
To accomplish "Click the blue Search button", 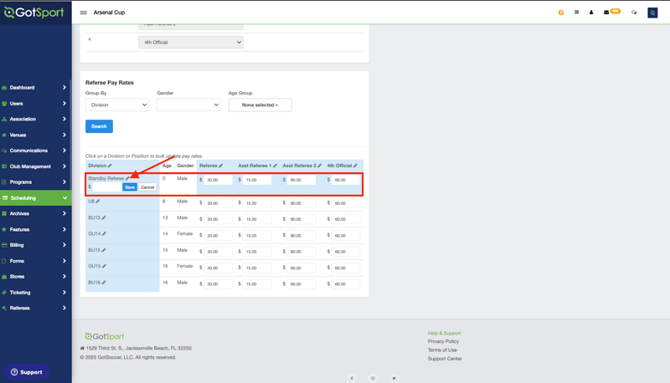I will click(99, 126).
